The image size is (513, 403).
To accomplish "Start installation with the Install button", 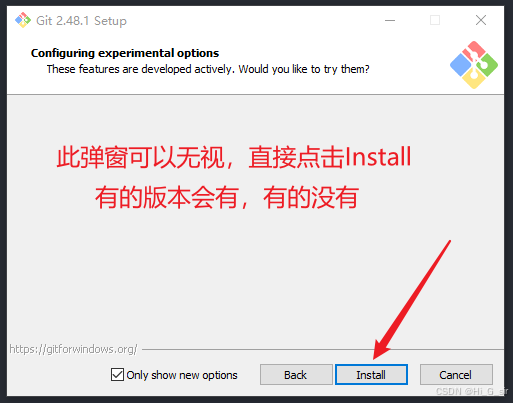I will (x=371, y=375).
